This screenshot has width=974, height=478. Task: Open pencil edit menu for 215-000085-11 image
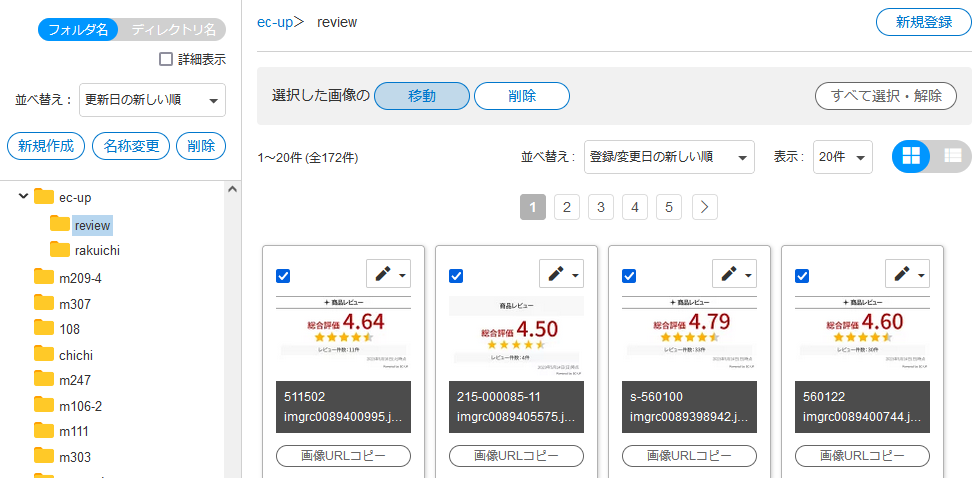(x=561, y=274)
